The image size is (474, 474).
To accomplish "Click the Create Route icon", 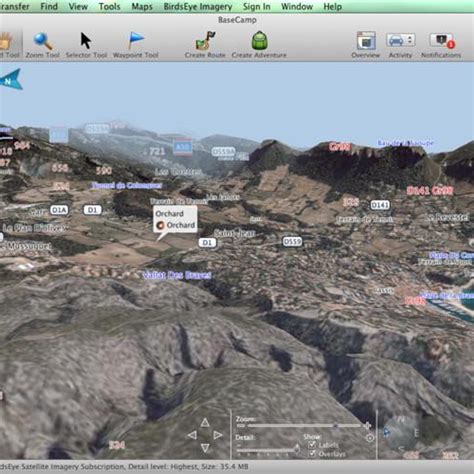I will (x=205, y=41).
